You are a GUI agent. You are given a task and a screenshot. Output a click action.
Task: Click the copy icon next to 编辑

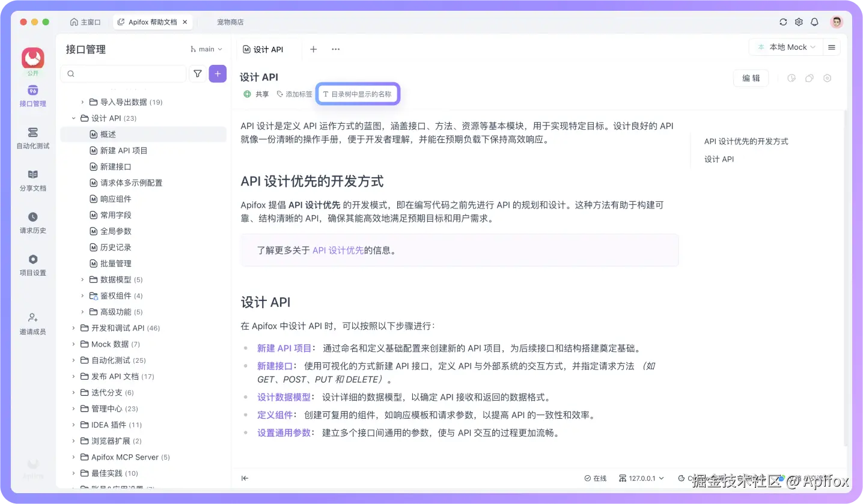pos(810,78)
